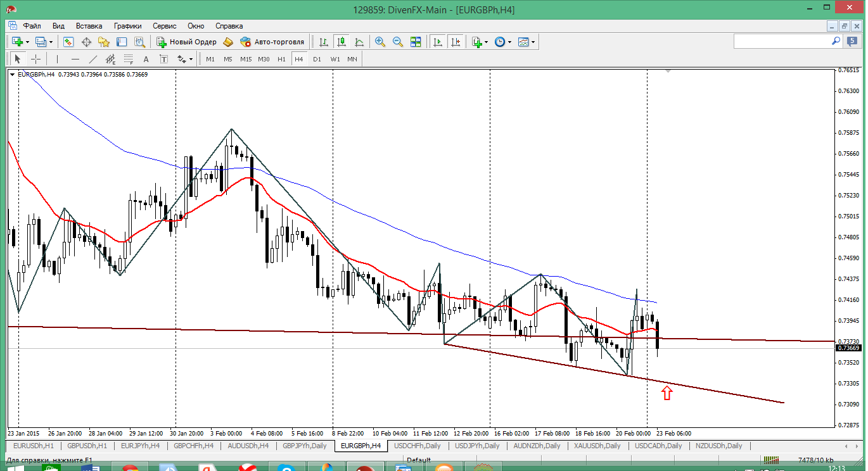Screen dimensions: 868x471
Task: Set timeframe to MN
Action: pyautogui.click(x=352, y=59)
